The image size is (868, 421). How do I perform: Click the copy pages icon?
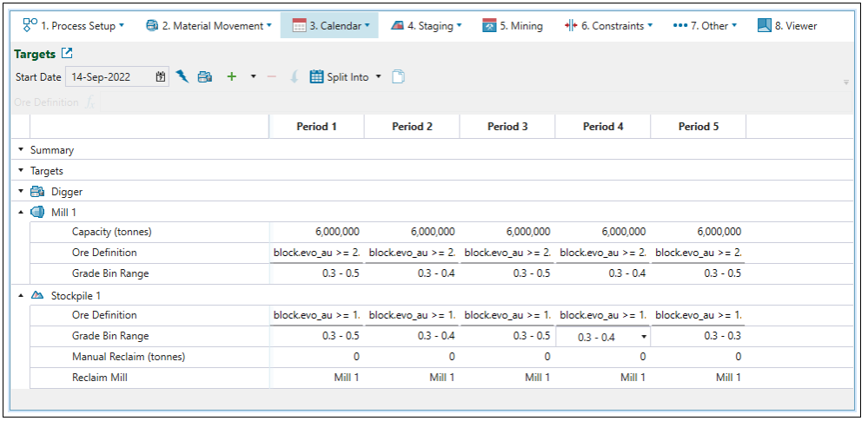398,77
